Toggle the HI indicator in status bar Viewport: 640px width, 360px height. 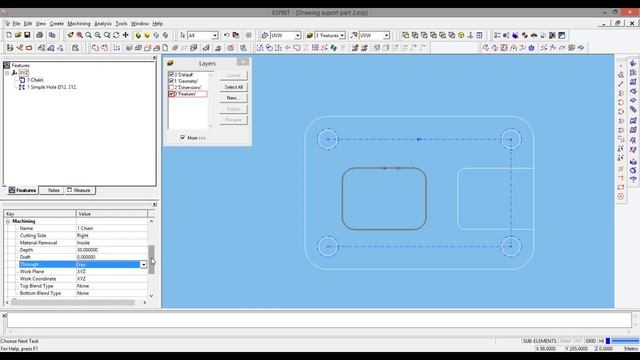(601, 341)
